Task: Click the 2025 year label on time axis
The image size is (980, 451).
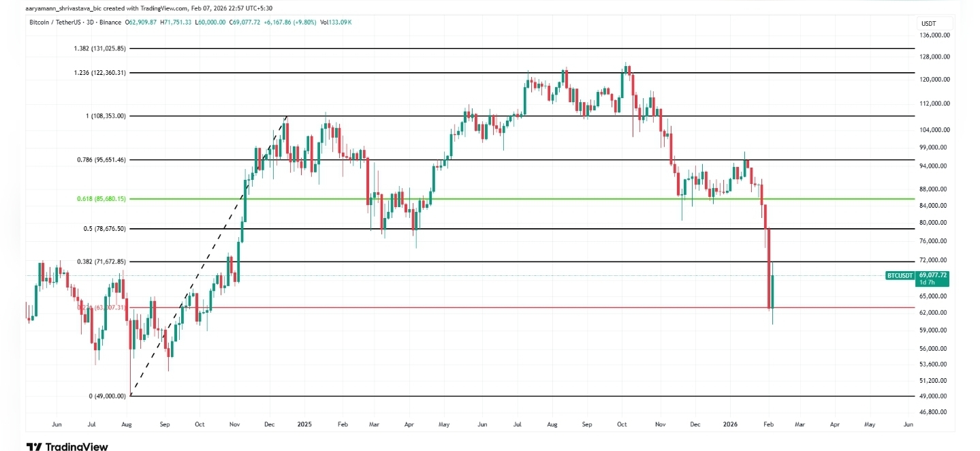Action: click(304, 424)
